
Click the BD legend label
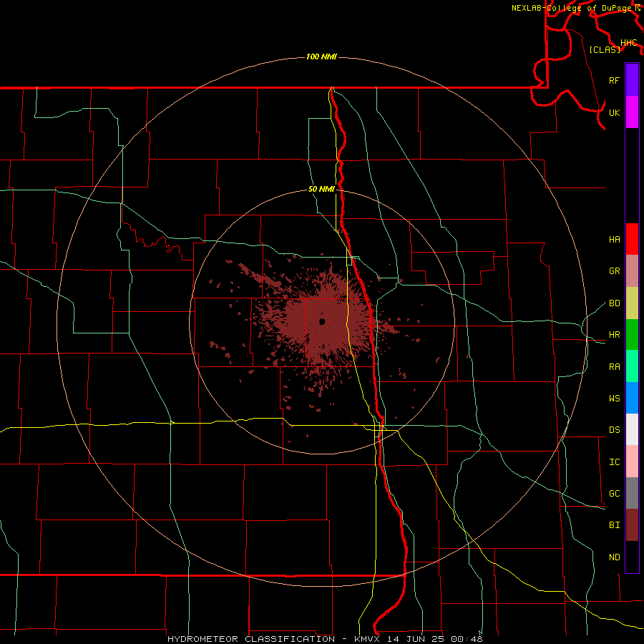point(614,303)
